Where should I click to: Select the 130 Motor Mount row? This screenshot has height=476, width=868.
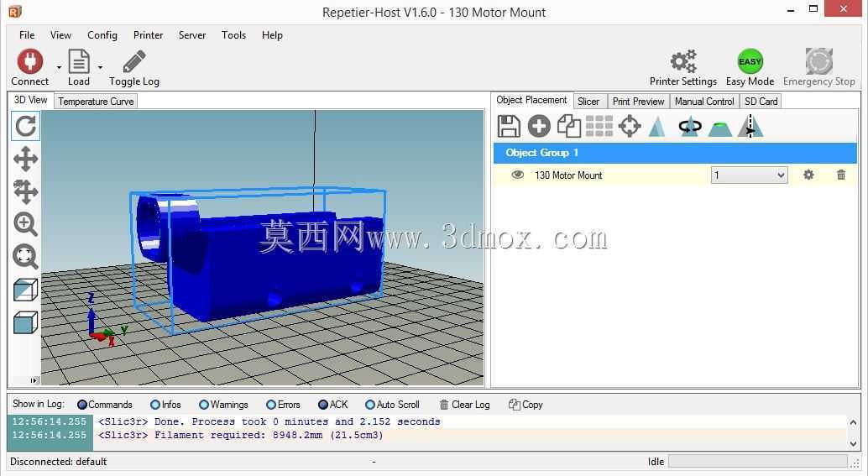(x=675, y=175)
